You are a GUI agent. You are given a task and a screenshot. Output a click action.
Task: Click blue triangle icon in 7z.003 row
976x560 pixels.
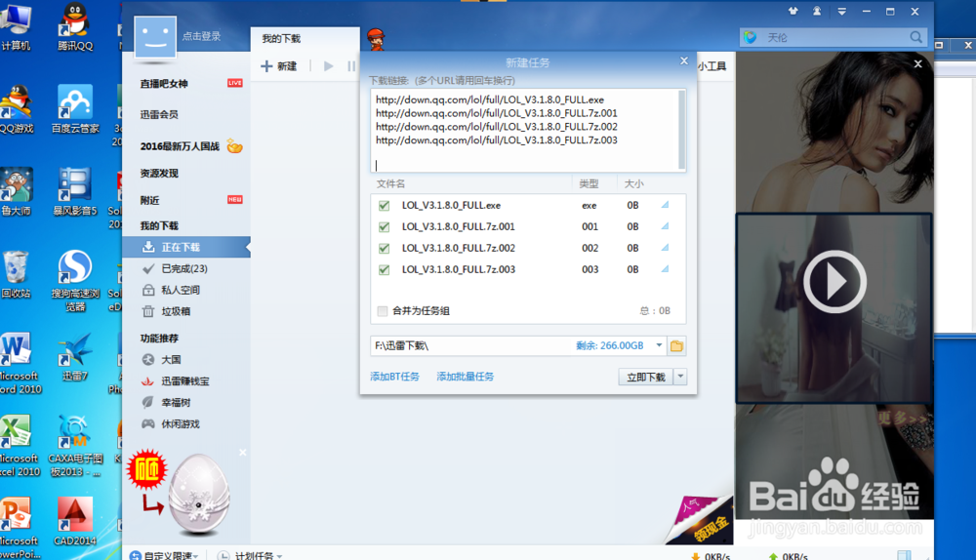(x=665, y=269)
